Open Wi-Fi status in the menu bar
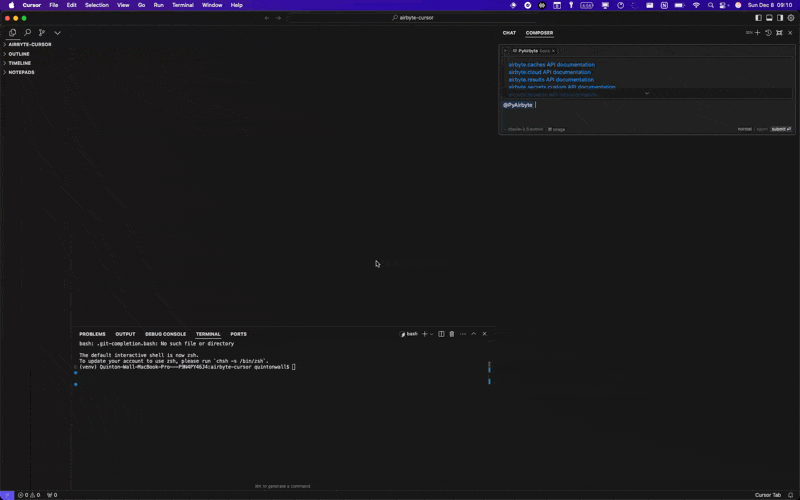This screenshot has height=500, width=800. 696,5
